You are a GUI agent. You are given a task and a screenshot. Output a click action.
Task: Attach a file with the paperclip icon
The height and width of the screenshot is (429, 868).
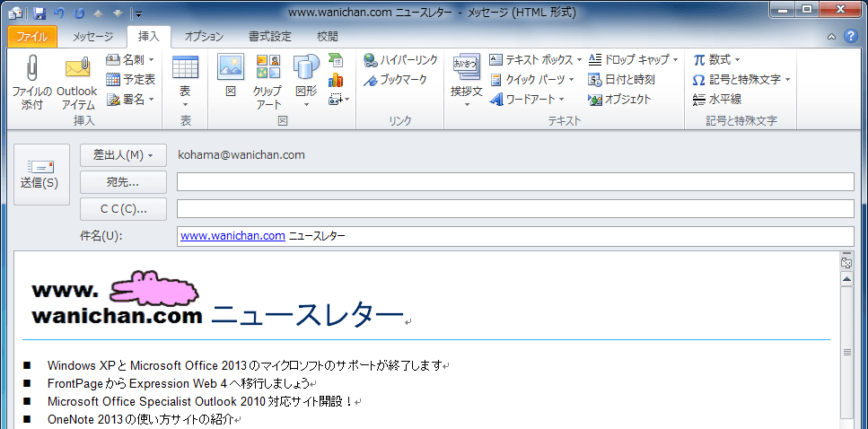[31, 82]
